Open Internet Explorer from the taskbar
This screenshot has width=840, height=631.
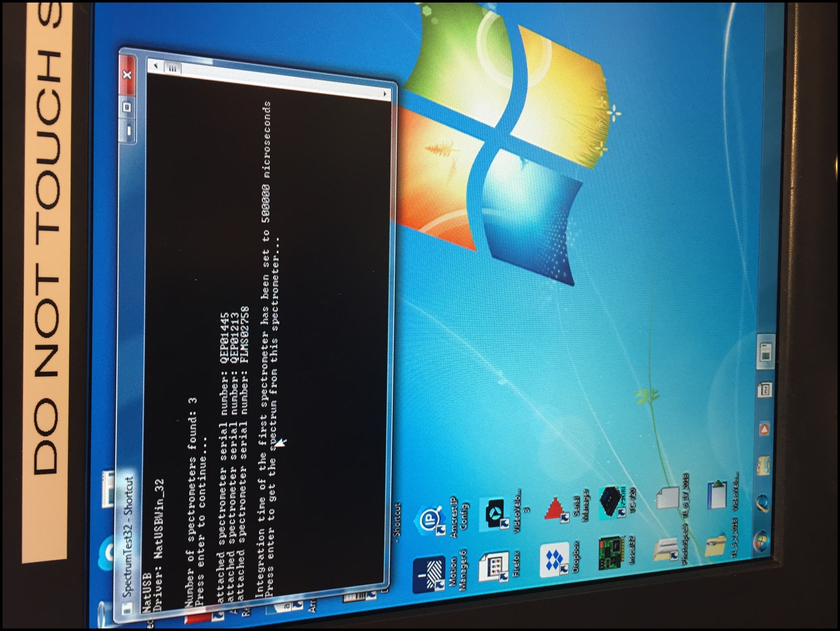(763, 502)
